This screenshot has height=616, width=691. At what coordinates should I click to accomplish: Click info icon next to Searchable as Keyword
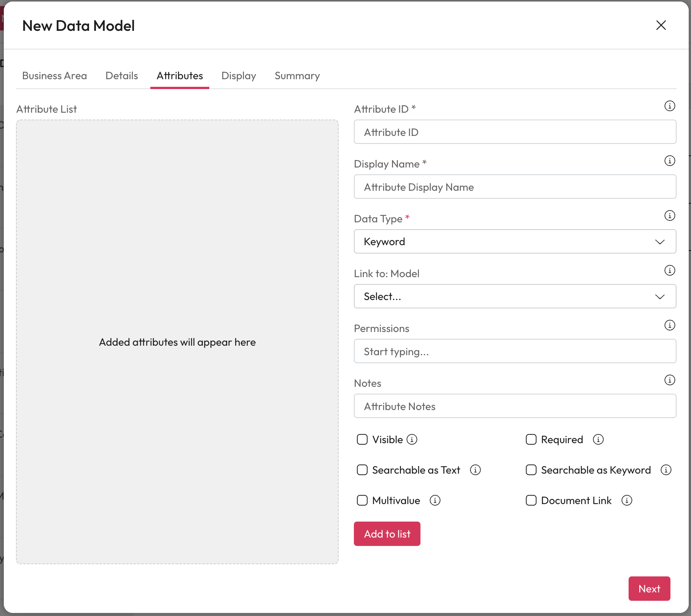666,470
